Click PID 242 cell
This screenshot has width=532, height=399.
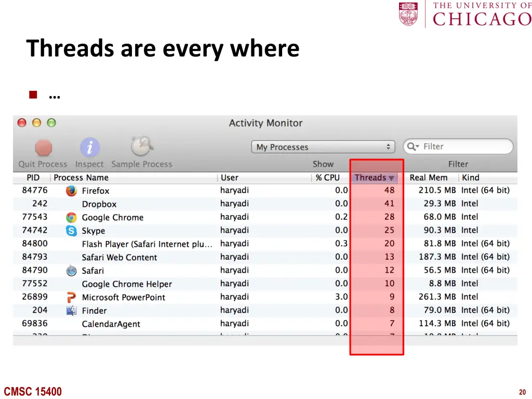(39, 204)
